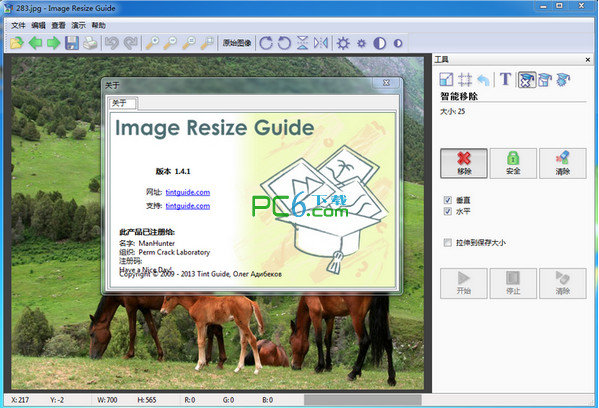This screenshot has width=599, height=408.
Task: Click the G: 0 status bar value
Action: click(x=228, y=400)
